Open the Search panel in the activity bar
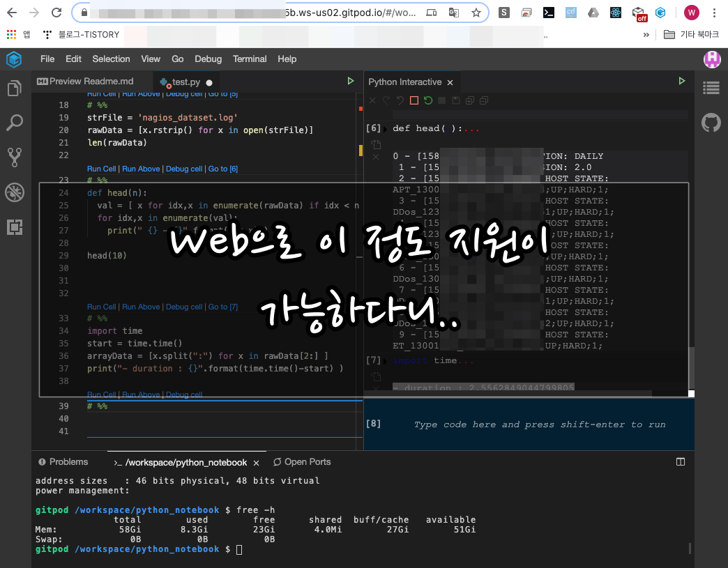 pos(15,123)
